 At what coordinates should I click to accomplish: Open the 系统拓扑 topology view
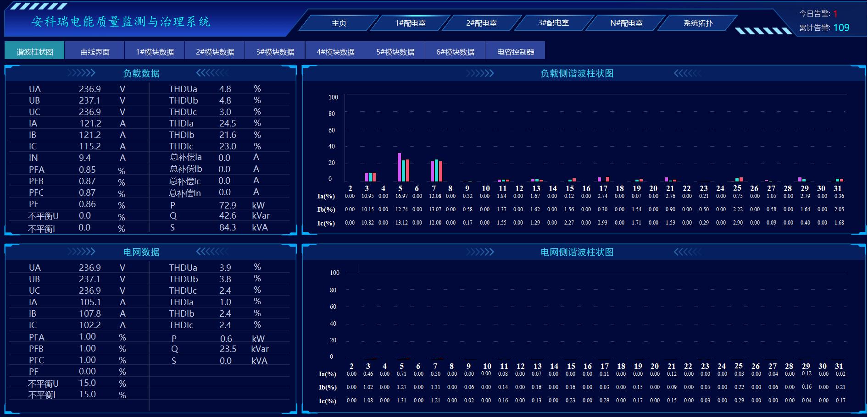click(698, 23)
